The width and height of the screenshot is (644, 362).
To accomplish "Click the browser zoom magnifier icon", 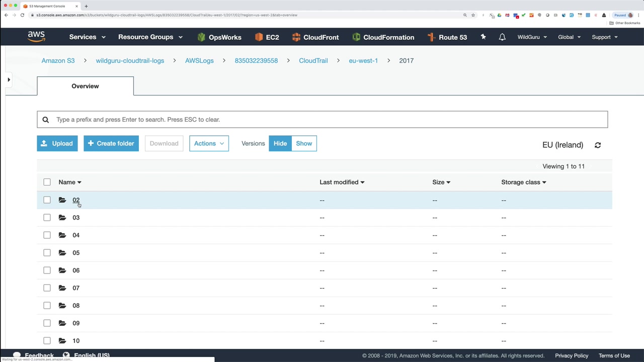I will [465, 15].
